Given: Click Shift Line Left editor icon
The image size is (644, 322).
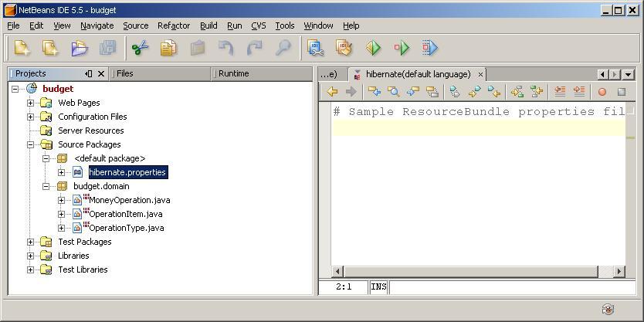Looking at the screenshot, I should [x=560, y=92].
